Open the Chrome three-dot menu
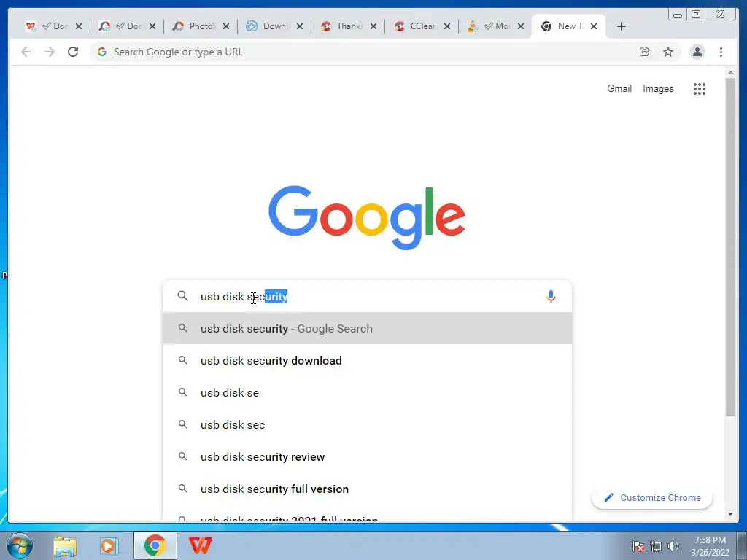Image resolution: width=747 pixels, height=560 pixels. (721, 52)
